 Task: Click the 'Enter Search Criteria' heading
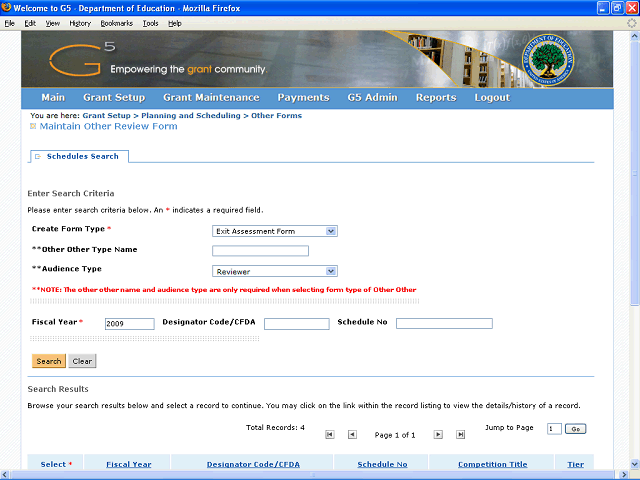click(x=71, y=193)
